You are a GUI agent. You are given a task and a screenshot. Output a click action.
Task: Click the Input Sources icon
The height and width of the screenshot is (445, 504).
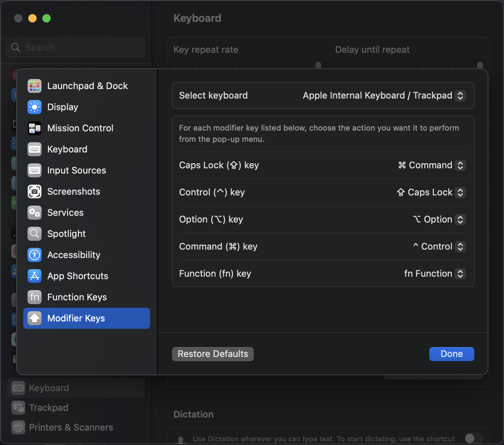tap(35, 170)
